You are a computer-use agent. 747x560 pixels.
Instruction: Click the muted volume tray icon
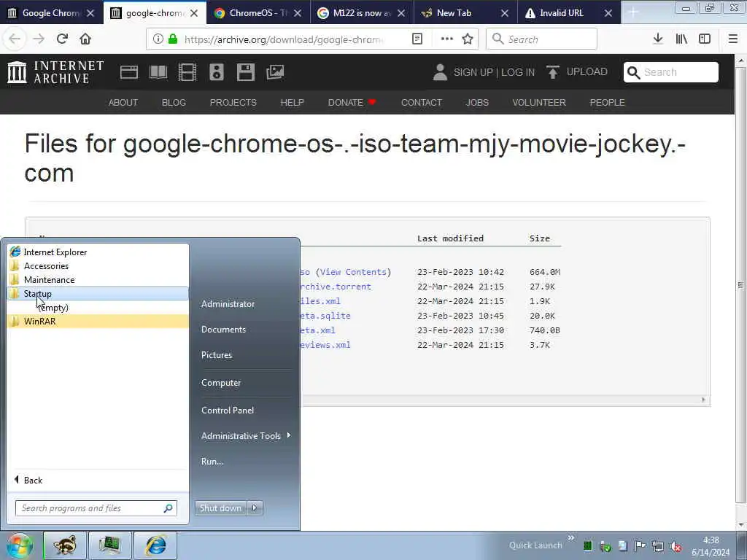[x=676, y=546]
